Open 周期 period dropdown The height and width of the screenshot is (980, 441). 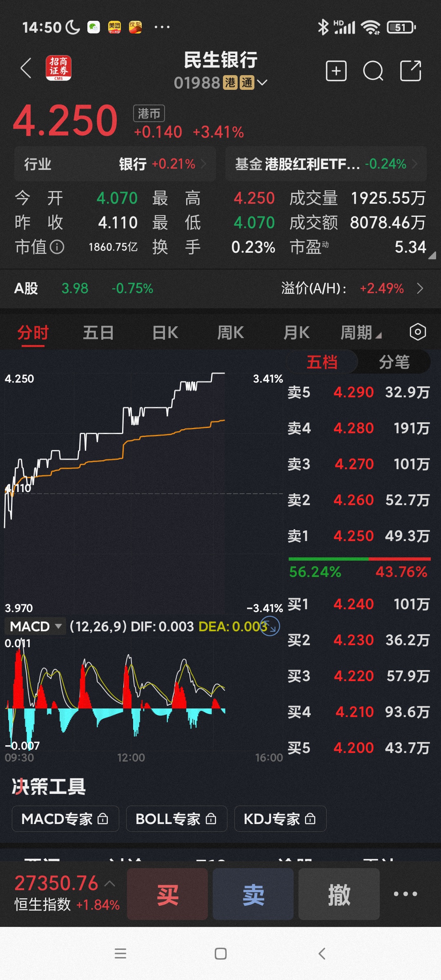click(x=361, y=333)
